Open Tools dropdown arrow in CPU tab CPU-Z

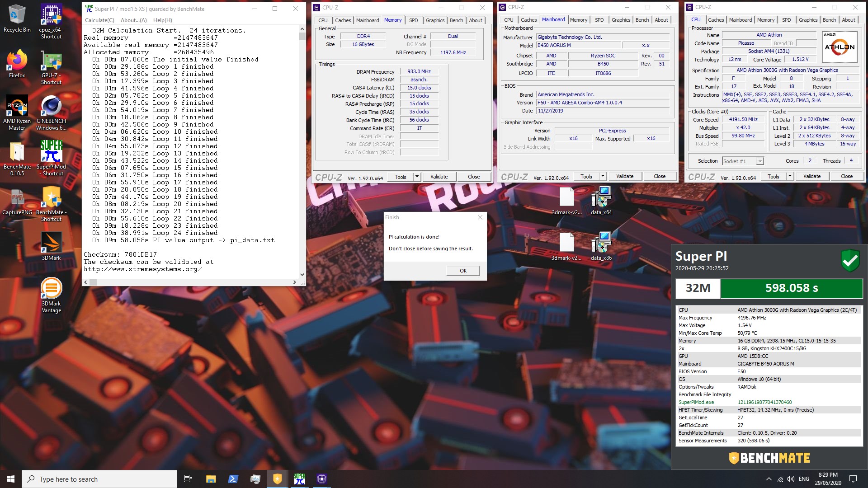click(790, 176)
